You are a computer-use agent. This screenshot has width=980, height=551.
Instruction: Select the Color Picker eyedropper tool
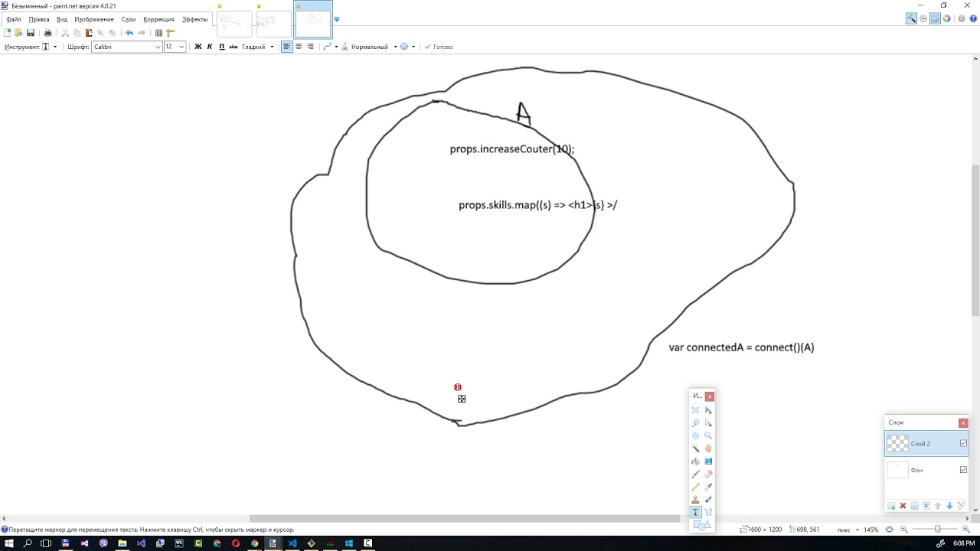click(x=708, y=487)
